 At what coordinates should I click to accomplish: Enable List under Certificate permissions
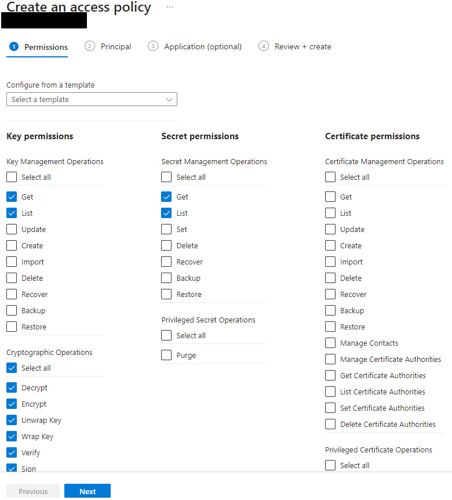[x=330, y=213]
